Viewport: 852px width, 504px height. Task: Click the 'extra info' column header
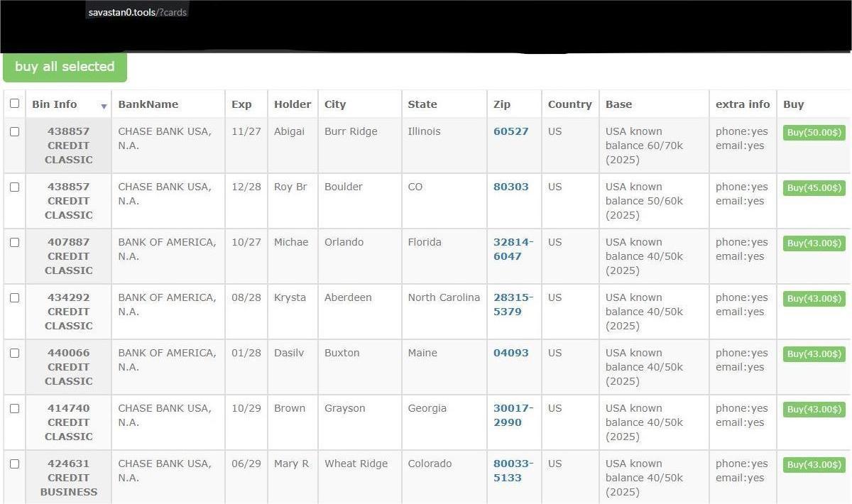[743, 104]
